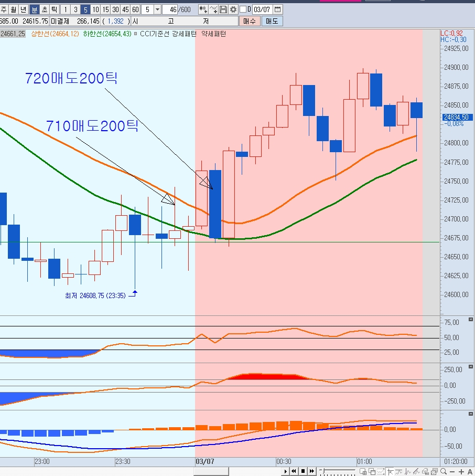
Task: Toggle the 틱 (tick) period button
Action: pyautogui.click(x=54, y=9)
